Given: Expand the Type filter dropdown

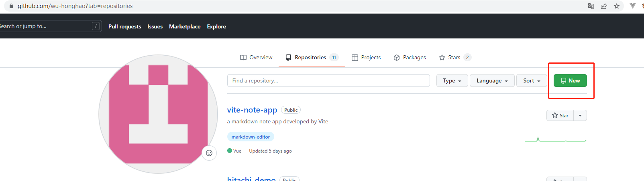Looking at the screenshot, I should pos(452,80).
